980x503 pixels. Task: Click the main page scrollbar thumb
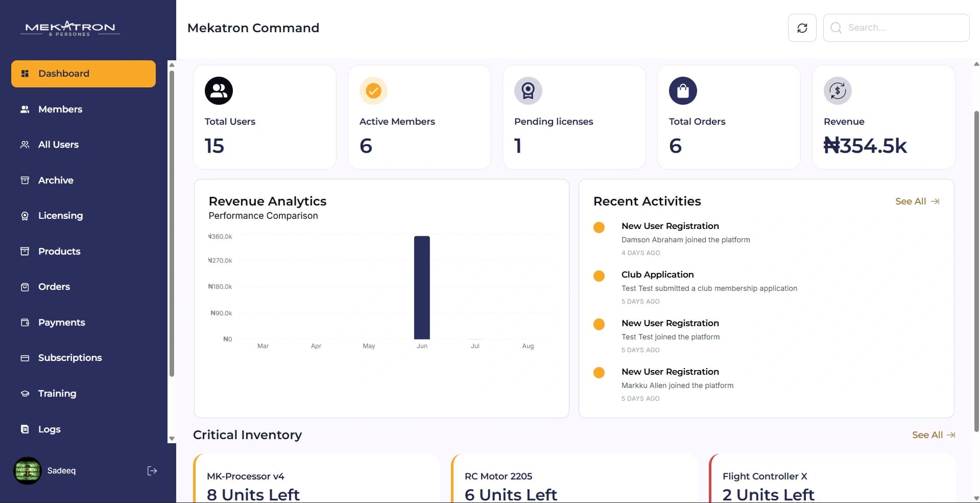coord(976,271)
